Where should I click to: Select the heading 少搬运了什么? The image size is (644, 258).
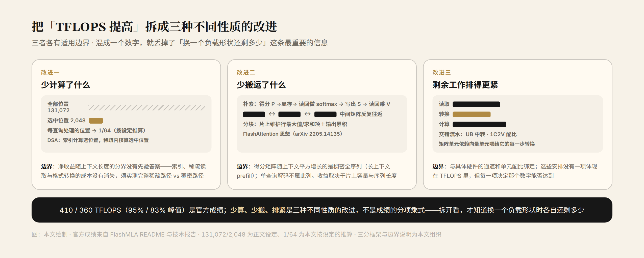(261, 85)
